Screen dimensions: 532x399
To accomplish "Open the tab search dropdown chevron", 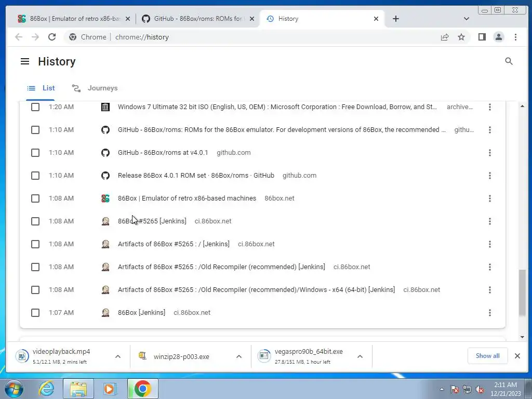I will click(x=467, y=19).
